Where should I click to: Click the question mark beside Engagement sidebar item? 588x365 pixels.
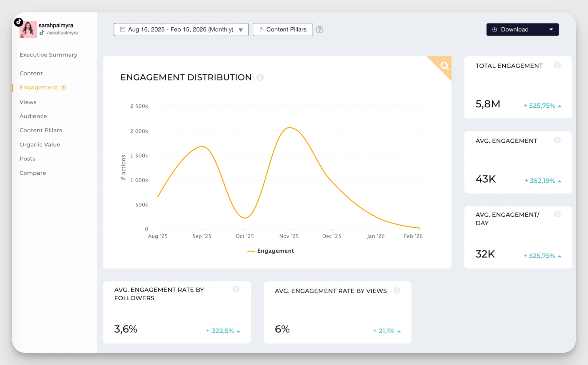(63, 87)
